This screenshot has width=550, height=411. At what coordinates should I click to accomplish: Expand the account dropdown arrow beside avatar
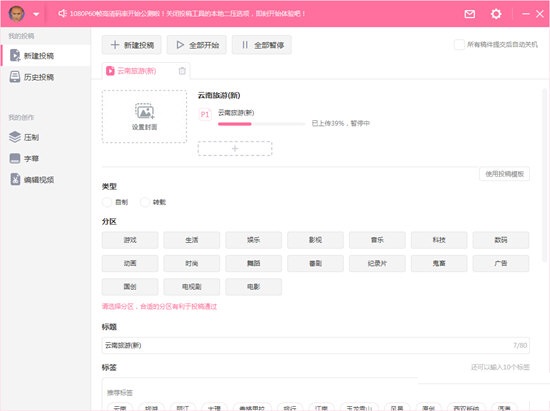click(36, 14)
